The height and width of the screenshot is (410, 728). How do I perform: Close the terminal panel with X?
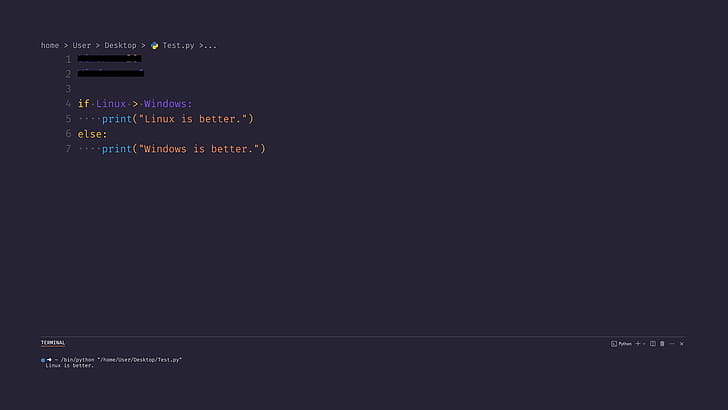pos(682,344)
